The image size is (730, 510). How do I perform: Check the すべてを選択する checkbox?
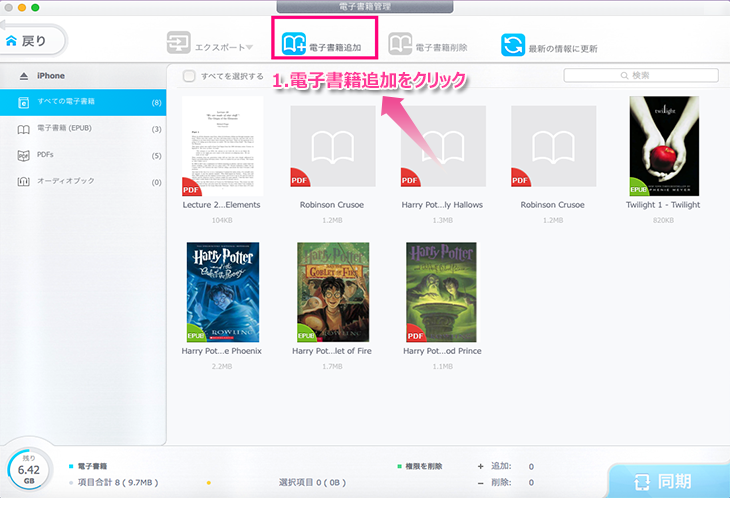tap(189, 76)
